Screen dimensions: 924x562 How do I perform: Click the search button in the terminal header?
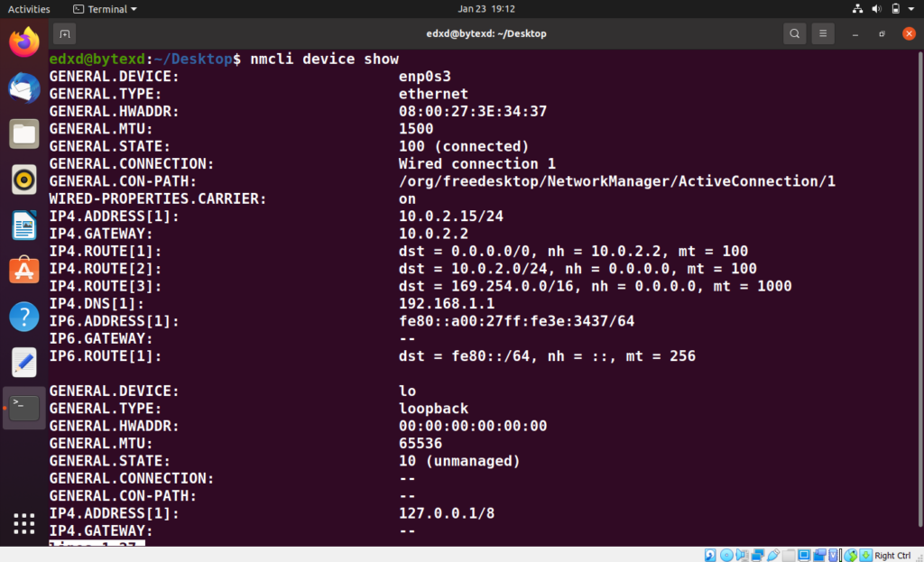[794, 33]
